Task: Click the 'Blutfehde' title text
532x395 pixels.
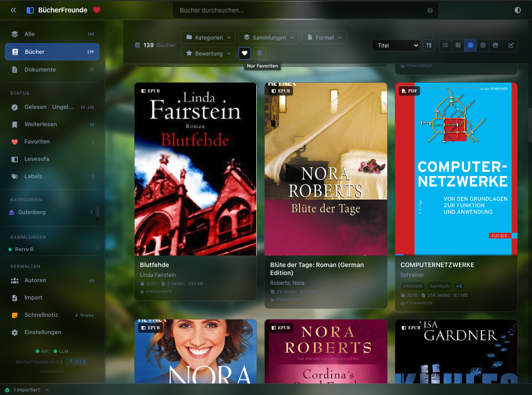Action: pyautogui.click(x=155, y=265)
